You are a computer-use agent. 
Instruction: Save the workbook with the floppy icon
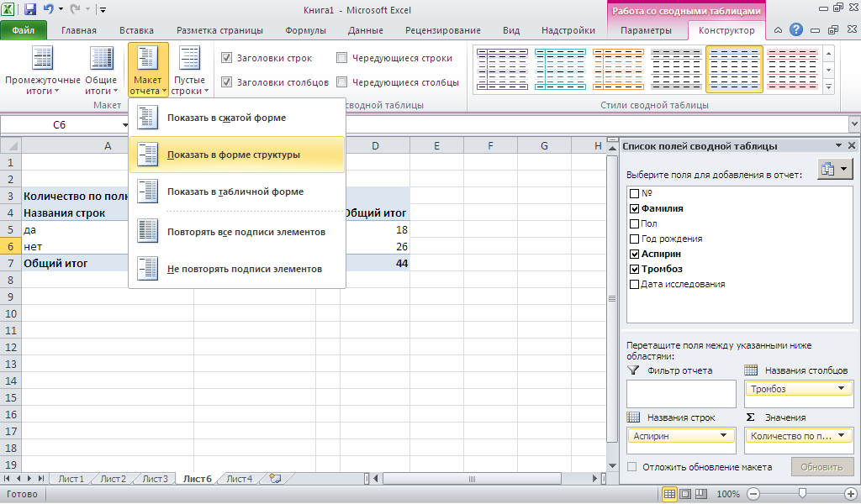point(30,9)
